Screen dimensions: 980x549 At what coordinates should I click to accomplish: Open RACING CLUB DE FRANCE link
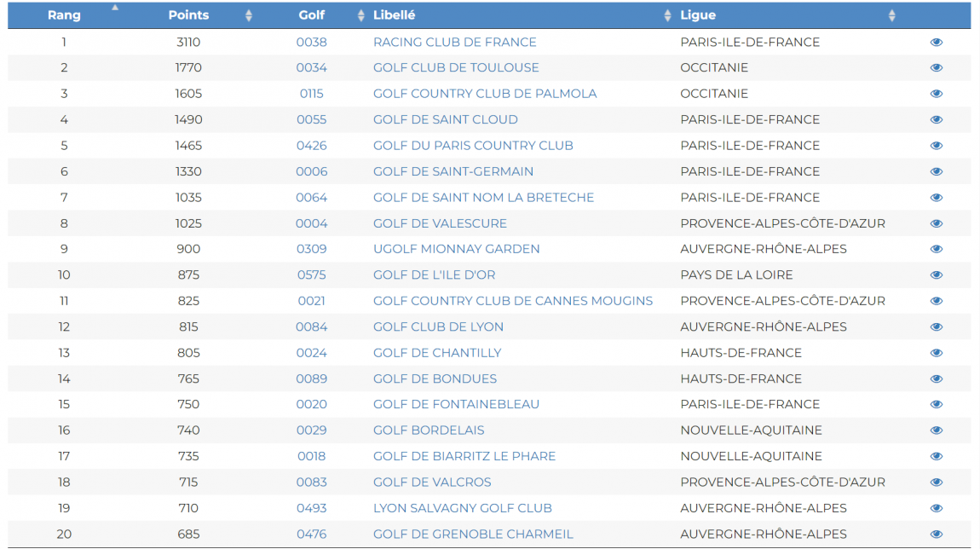point(454,42)
